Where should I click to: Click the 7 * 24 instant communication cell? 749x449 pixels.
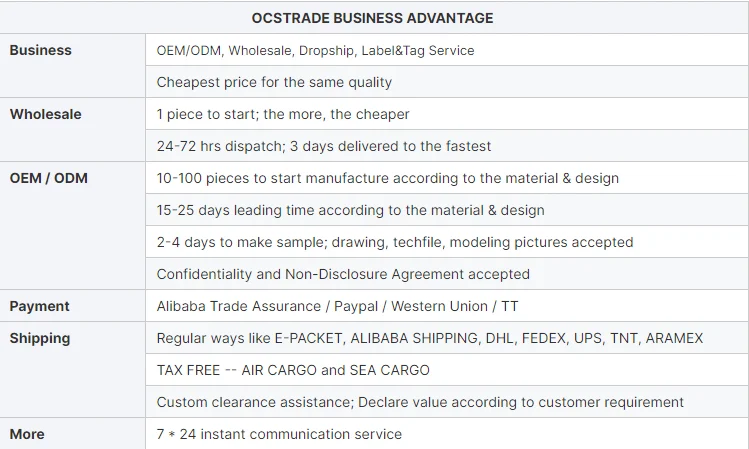click(x=279, y=434)
